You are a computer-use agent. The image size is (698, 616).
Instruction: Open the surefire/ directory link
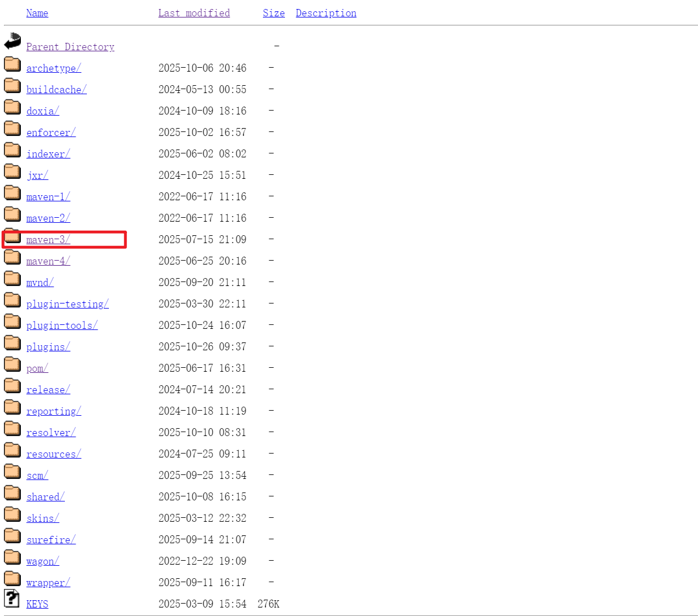pos(51,540)
